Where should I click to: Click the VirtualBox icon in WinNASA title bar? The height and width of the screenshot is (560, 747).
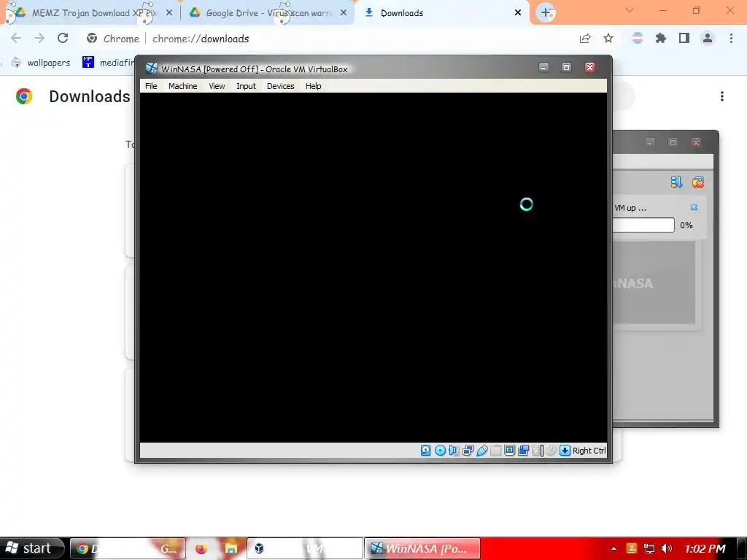click(x=152, y=69)
